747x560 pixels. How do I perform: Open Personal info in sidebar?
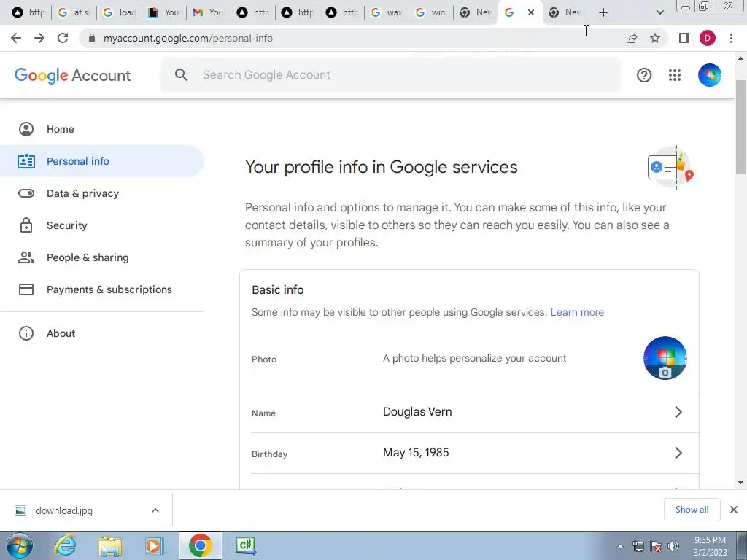click(x=102, y=161)
